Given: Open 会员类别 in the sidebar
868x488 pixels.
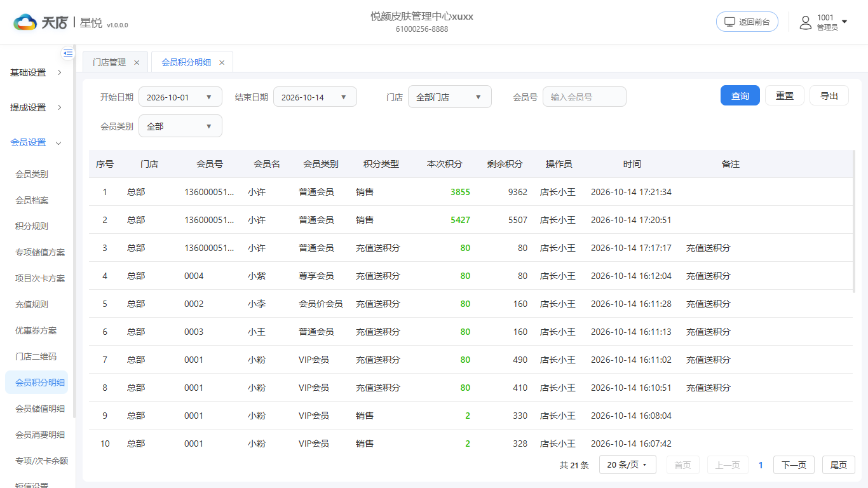Looking at the screenshot, I should [32, 174].
